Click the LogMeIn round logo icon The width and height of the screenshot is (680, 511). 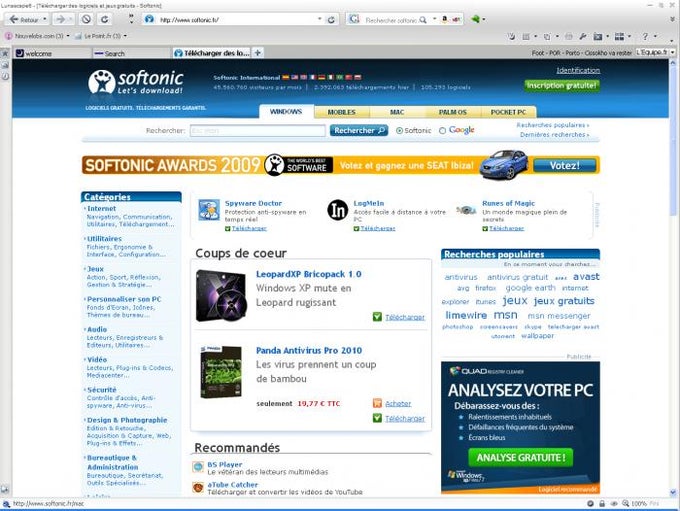click(337, 210)
